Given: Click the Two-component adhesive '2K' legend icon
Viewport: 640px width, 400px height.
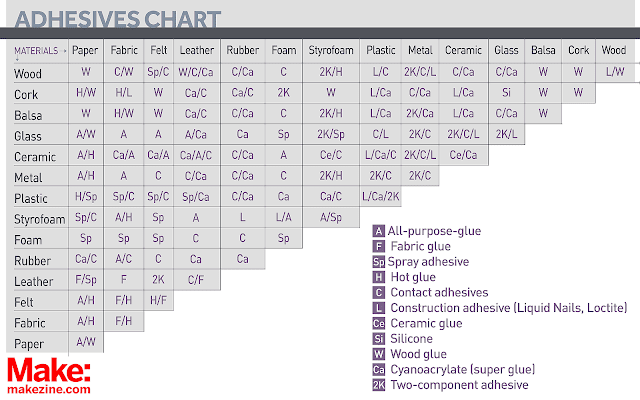Looking at the screenshot, I should [379, 385].
